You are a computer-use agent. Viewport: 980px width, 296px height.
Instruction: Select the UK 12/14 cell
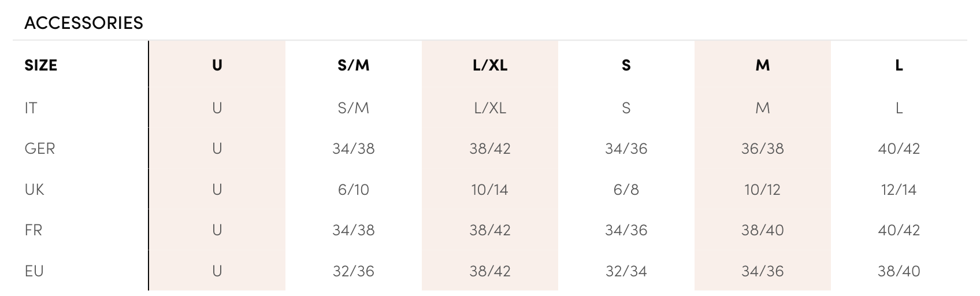click(899, 190)
